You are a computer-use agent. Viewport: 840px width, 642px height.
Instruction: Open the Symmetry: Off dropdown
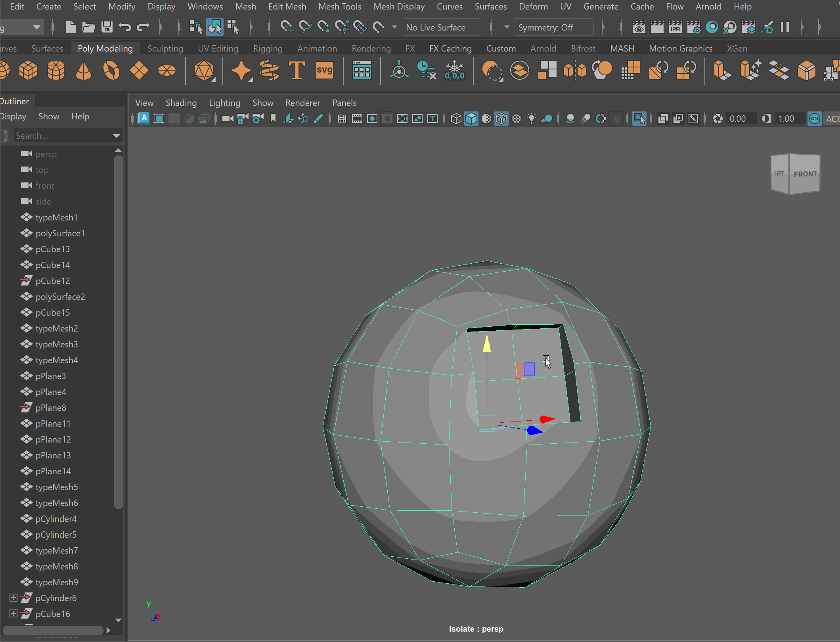[553, 27]
